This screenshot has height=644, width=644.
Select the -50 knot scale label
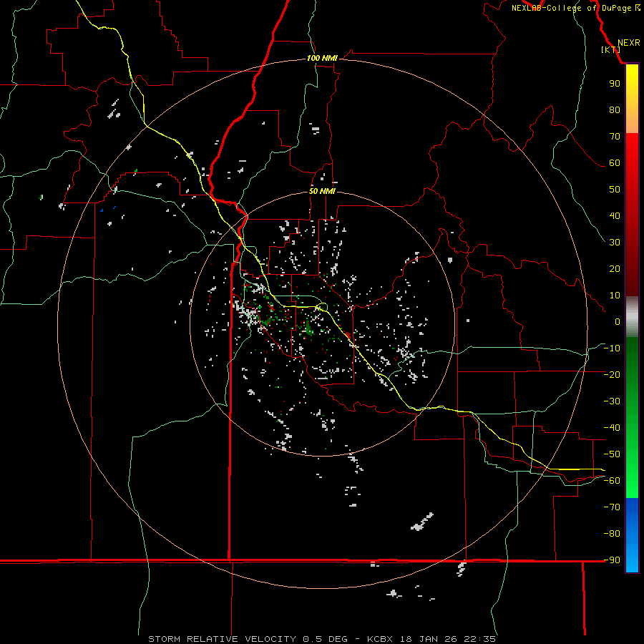click(x=612, y=454)
